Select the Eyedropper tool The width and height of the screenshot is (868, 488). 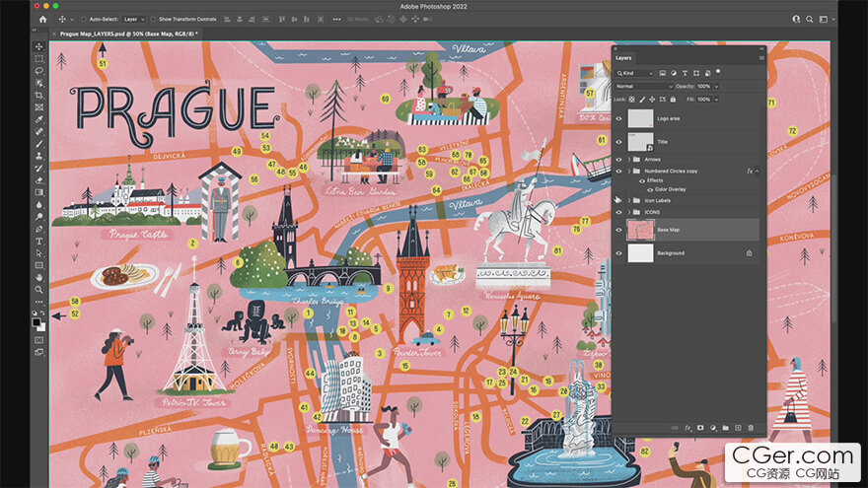click(x=38, y=119)
